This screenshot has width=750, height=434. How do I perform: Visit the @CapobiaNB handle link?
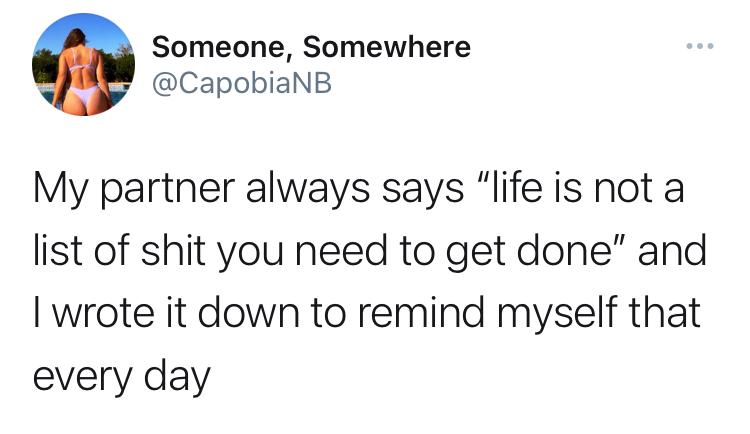(x=242, y=83)
